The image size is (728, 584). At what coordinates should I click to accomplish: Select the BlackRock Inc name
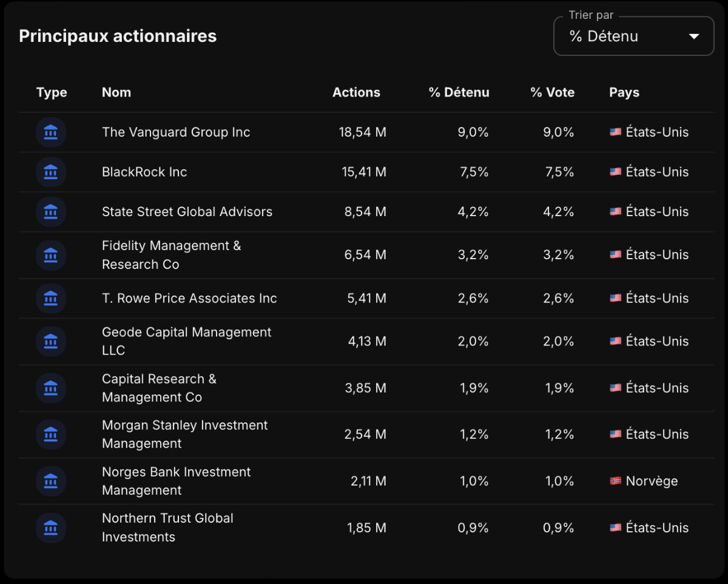click(x=144, y=172)
